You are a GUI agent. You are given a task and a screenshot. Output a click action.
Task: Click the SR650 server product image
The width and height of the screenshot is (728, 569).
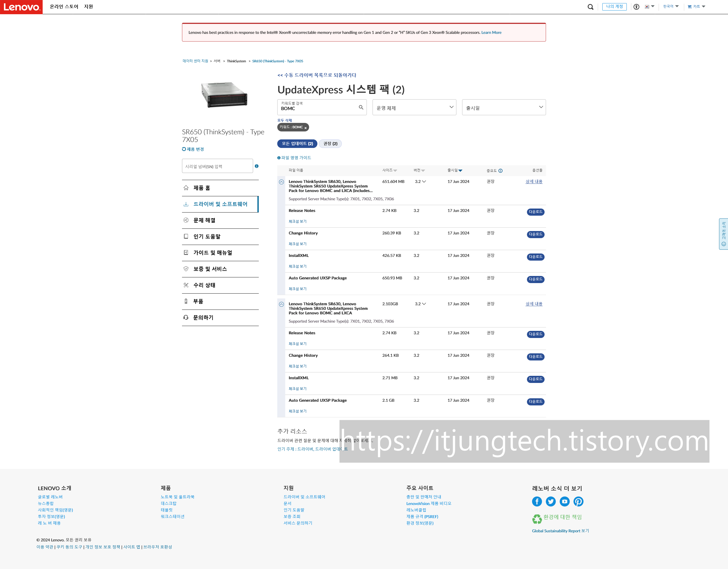[224, 95]
